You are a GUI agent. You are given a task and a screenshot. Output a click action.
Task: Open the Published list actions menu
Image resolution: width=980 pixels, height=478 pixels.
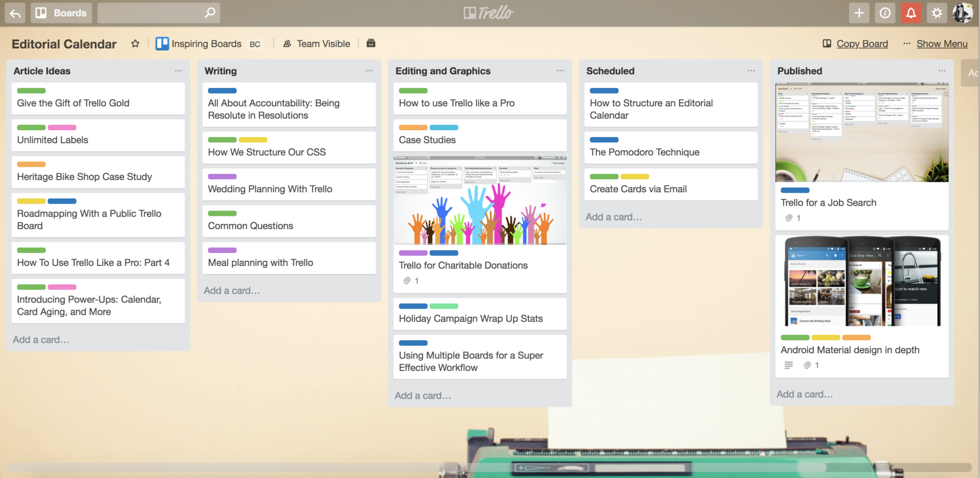942,71
